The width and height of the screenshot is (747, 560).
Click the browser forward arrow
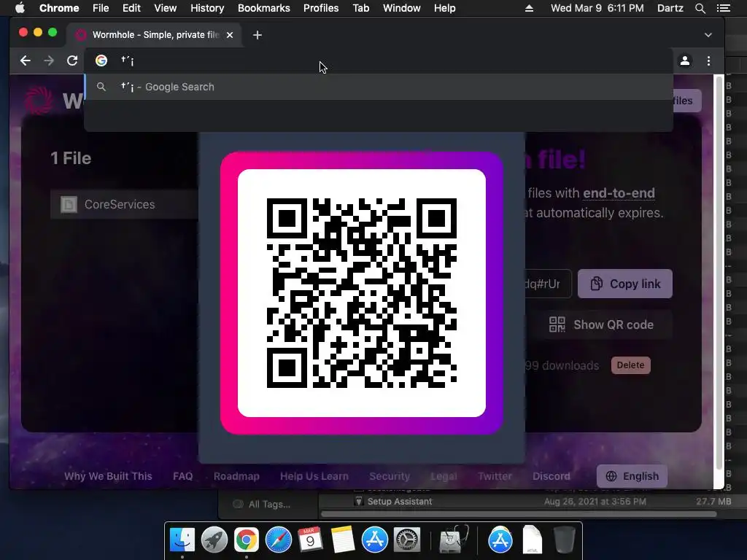[49, 61]
